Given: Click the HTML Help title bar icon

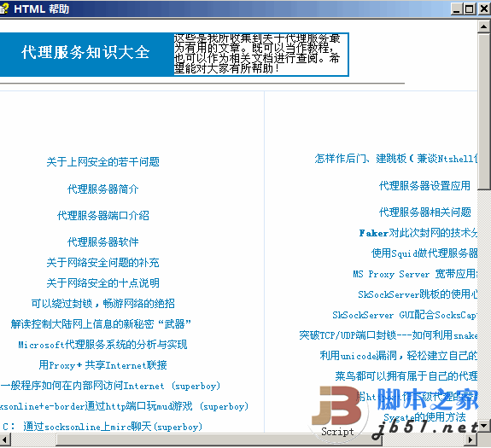Looking at the screenshot, I should (3, 9).
